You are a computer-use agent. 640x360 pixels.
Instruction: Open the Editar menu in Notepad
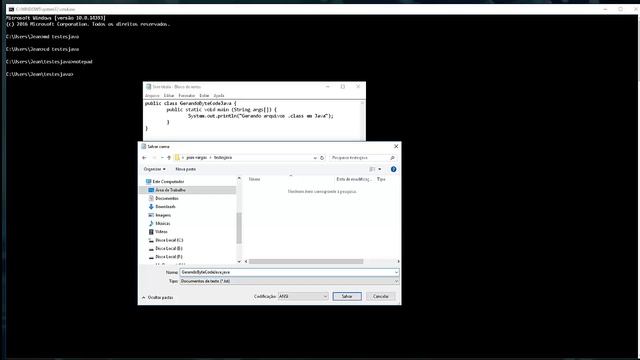tap(169, 96)
